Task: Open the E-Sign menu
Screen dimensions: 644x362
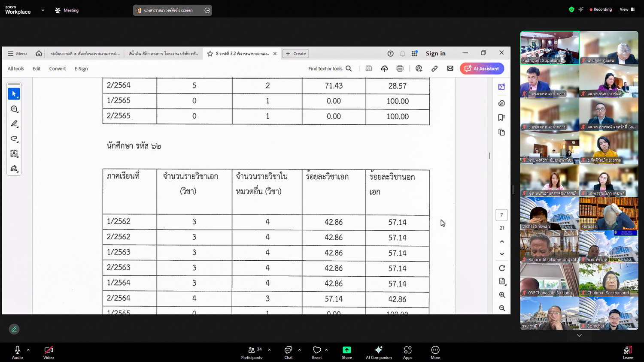Action: click(81, 69)
